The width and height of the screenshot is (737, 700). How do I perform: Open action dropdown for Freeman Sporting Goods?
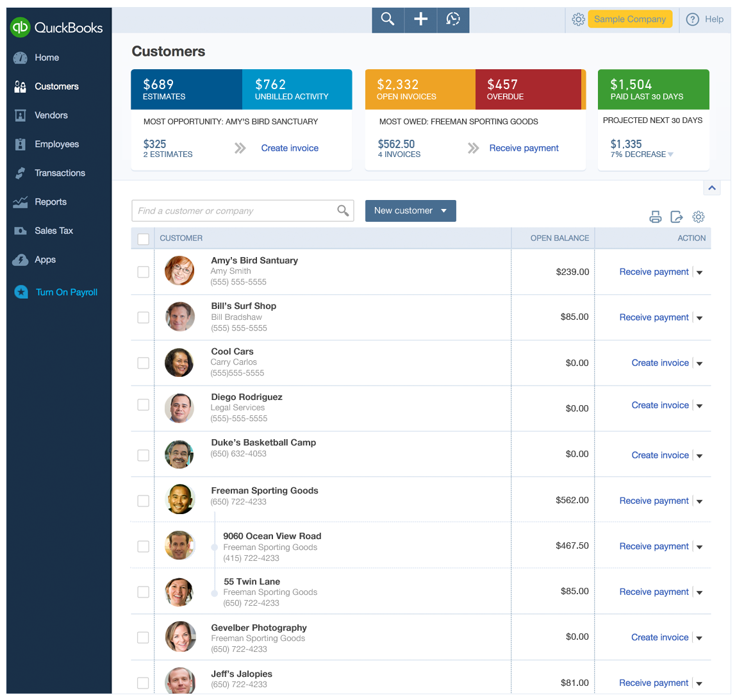pyautogui.click(x=699, y=502)
